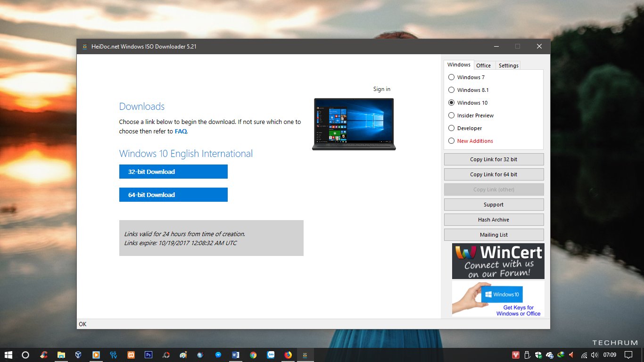Click the Mailing List button
The width and height of the screenshot is (644, 362).
pos(494,235)
